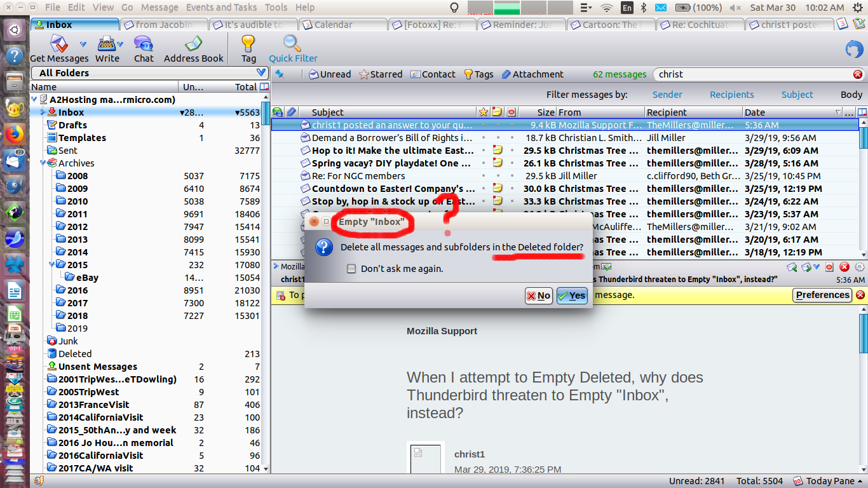
Task: Toggle the Unread quick filter
Action: pos(330,74)
